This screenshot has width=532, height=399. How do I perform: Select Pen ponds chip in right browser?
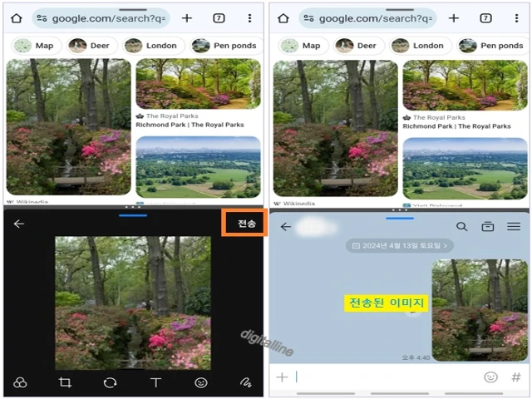(x=493, y=46)
